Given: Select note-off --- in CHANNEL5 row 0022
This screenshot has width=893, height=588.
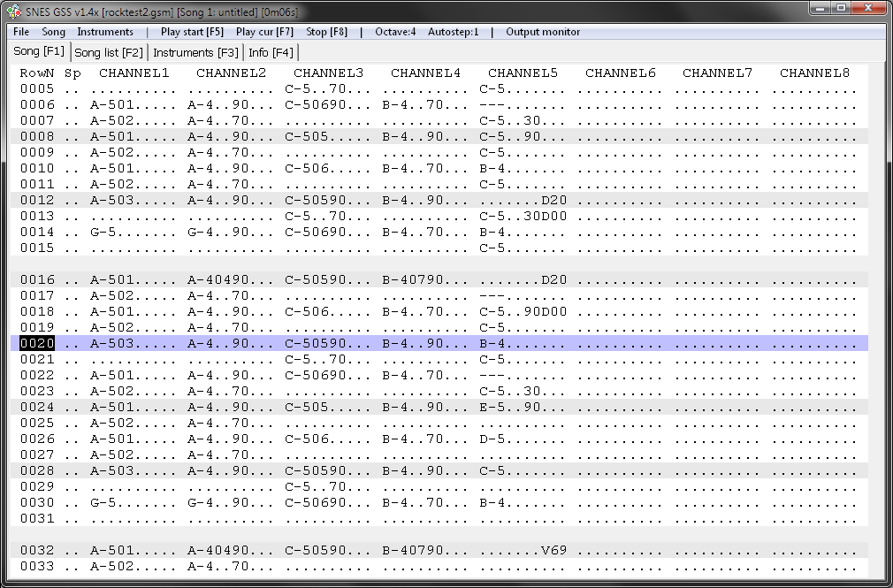Looking at the screenshot, I should click(x=492, y=375).
